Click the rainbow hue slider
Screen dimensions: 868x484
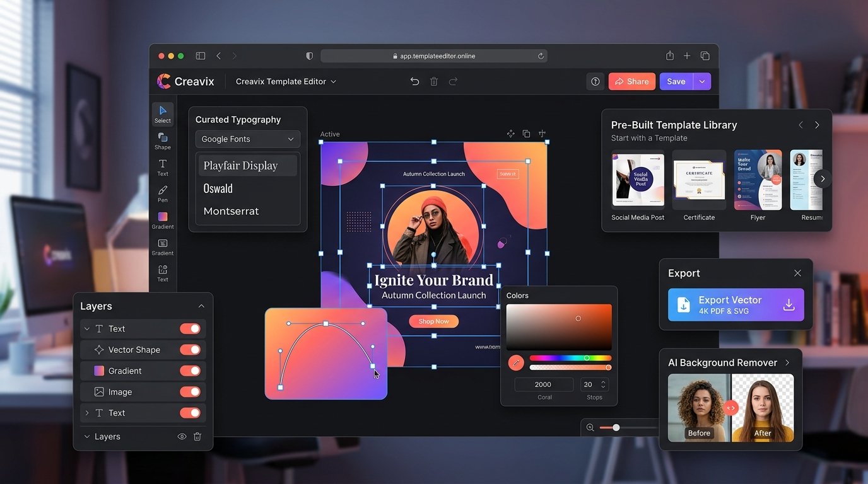click(570, 358)
